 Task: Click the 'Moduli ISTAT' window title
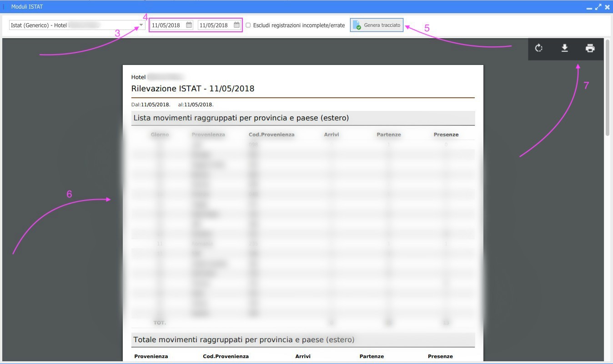pos(27,7)
